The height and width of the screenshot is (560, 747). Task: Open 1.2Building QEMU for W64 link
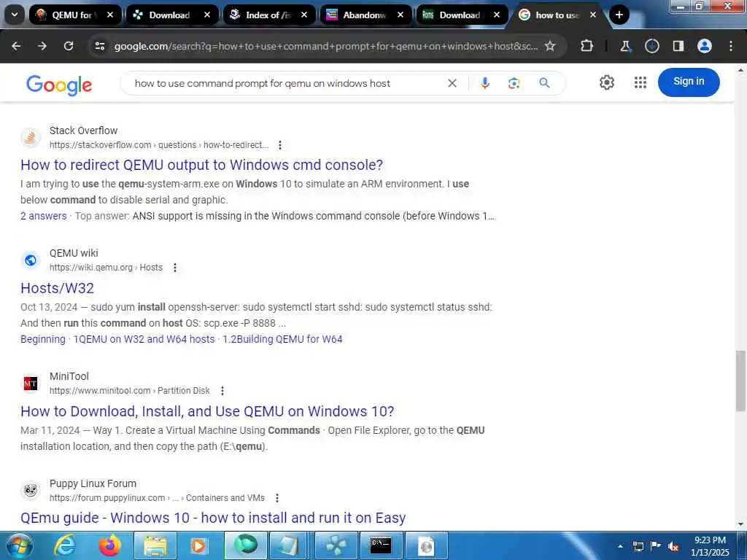(282, 339)
